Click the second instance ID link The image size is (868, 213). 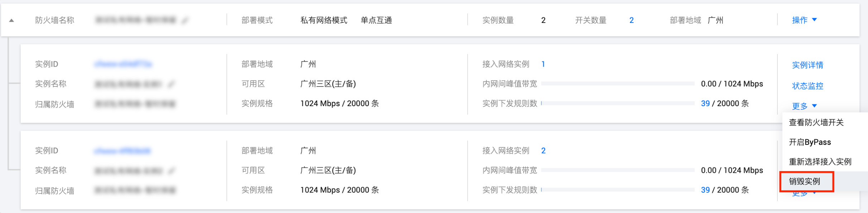(x=122, y=151)
